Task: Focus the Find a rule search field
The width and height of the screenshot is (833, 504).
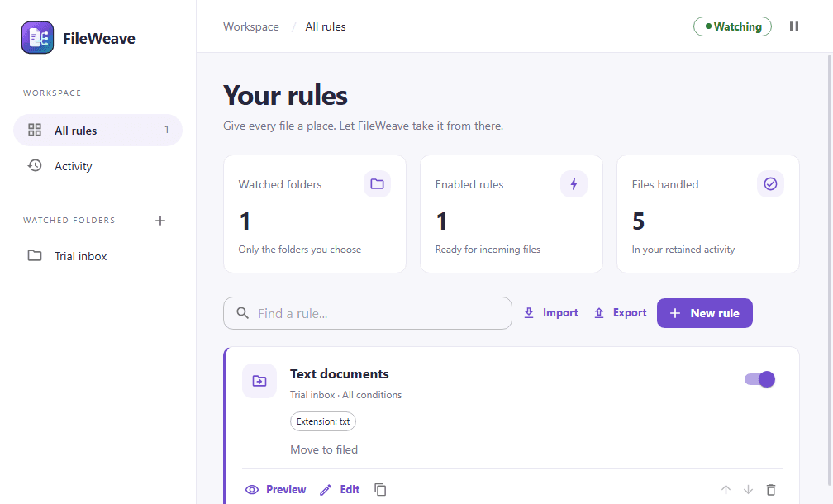Action: click(368, 313)
